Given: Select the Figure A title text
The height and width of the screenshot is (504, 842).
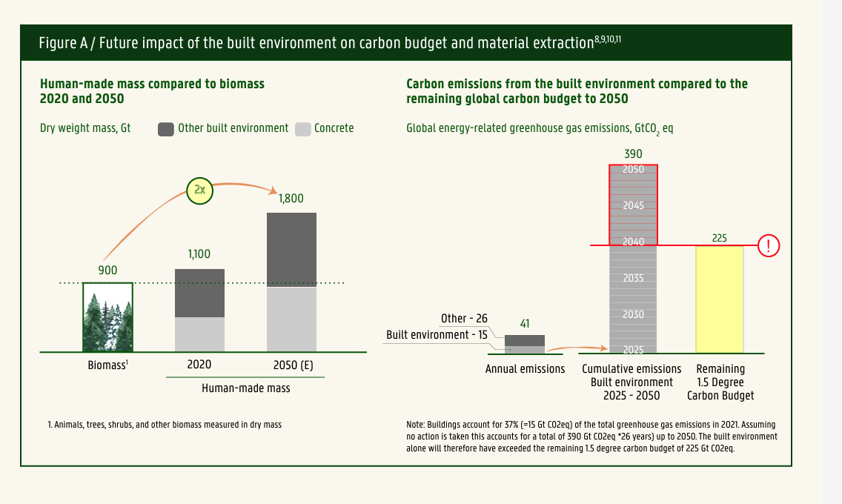Looking at the screenshot, I should 330,42.
